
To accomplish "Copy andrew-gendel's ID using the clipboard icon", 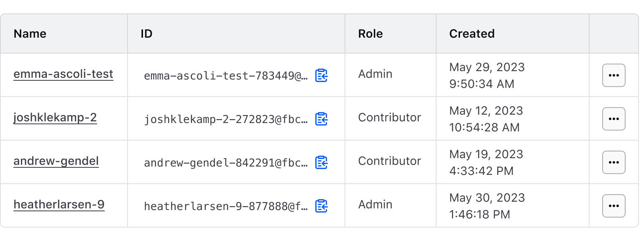I will (x=321, y=163).
